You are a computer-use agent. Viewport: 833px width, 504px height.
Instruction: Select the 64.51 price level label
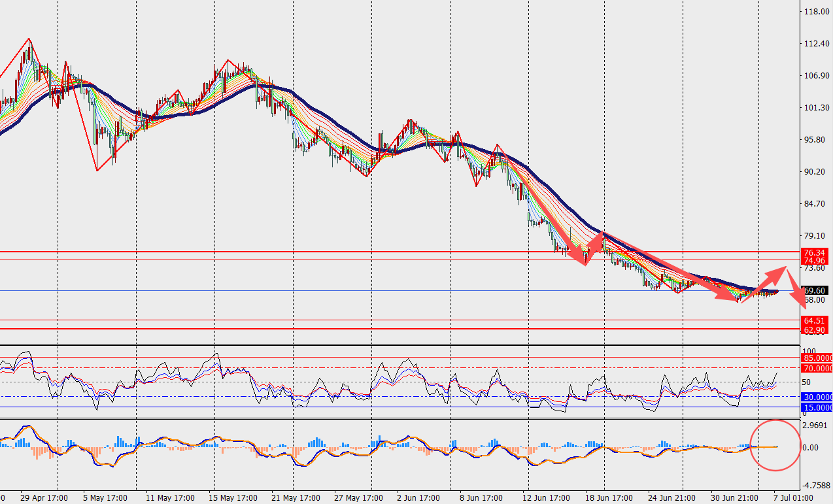(x=813, y=321)
